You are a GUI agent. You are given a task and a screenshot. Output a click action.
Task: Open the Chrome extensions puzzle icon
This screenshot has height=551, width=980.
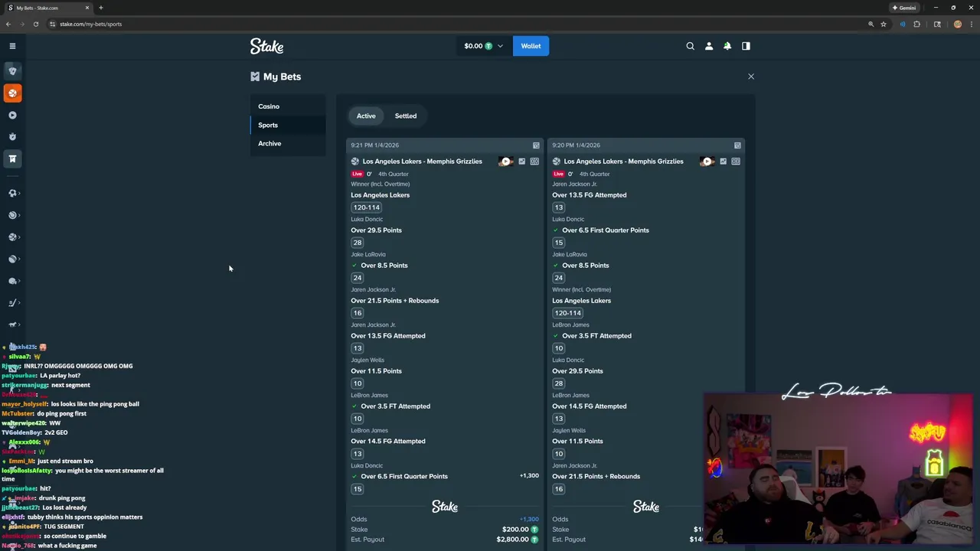916,24
